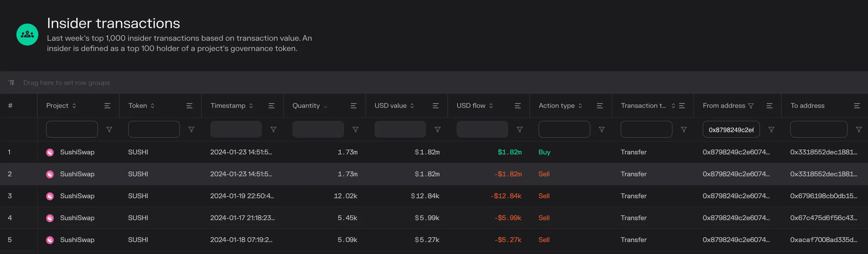868x254 pixels.
Task: Click the row groups icon beside Drag here
Action: pyautogui.click(x=11, y=82)
